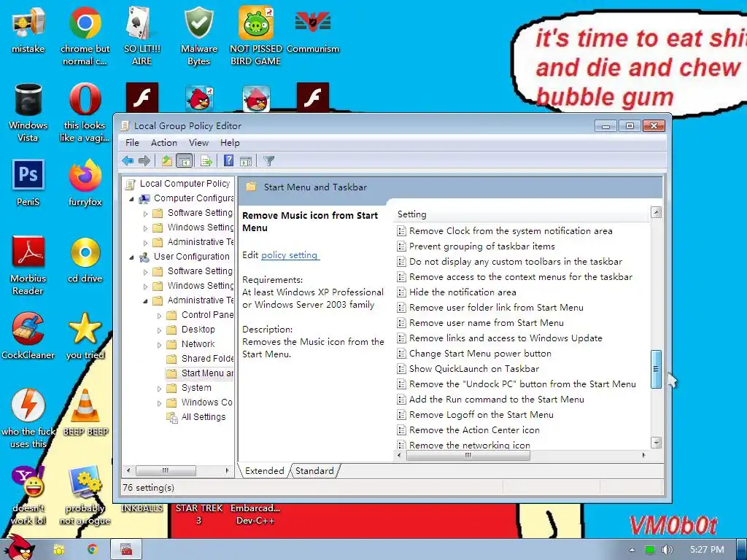
Task: Open the Yahoo Messenger desktop icon
Action: click(28, 495)
